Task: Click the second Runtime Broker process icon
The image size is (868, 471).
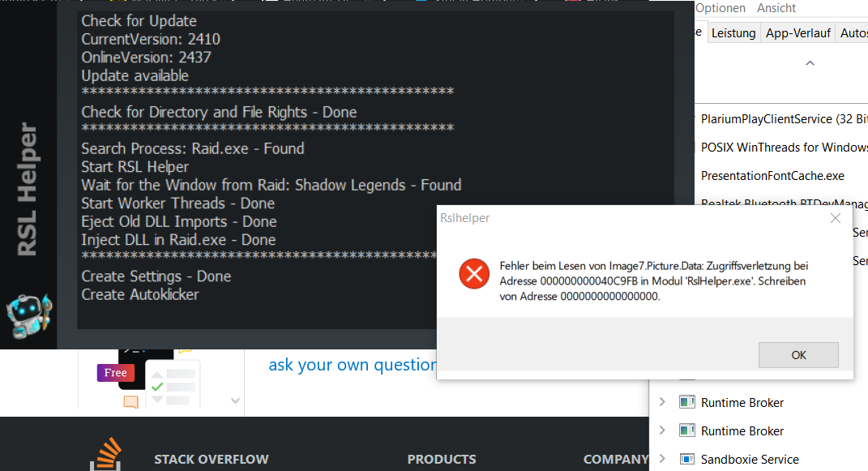Action: click(687, 430)
